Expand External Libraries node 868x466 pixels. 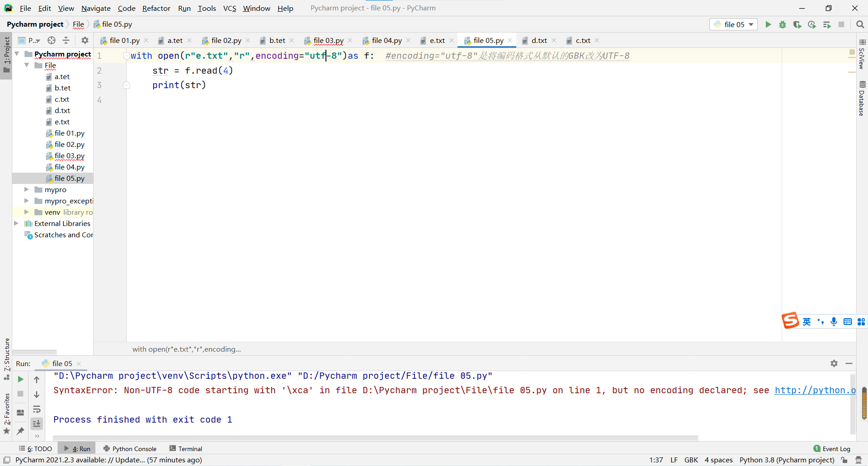(x=17, y=223)
